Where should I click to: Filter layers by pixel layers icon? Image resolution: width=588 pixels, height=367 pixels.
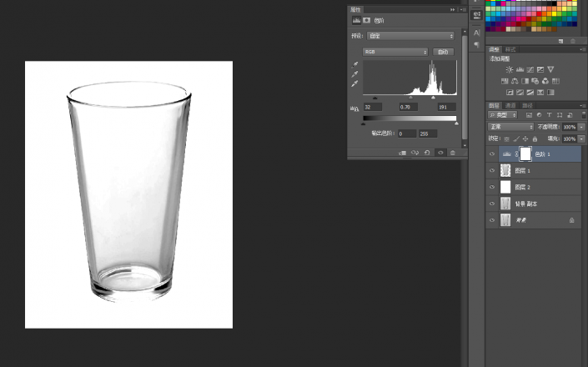tap(529, 115)
